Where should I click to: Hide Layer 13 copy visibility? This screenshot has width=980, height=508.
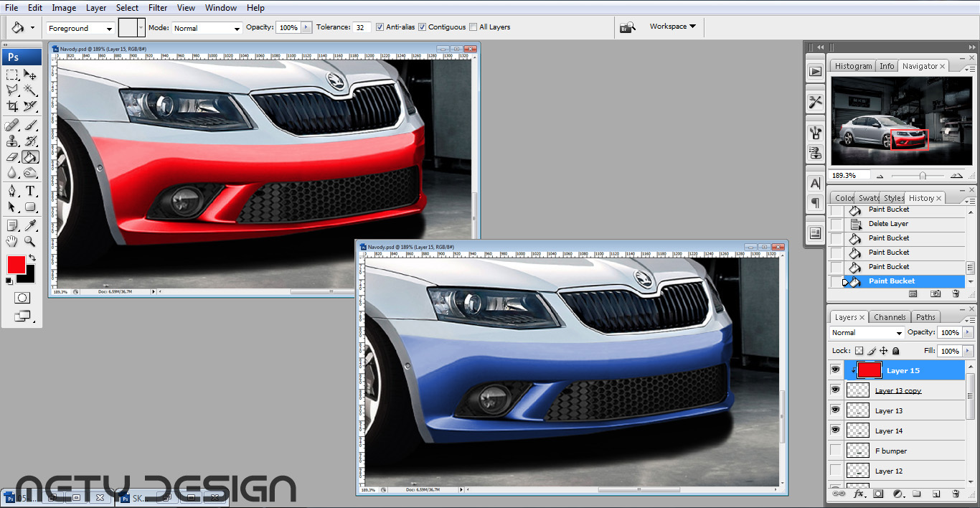pos(835,390)
